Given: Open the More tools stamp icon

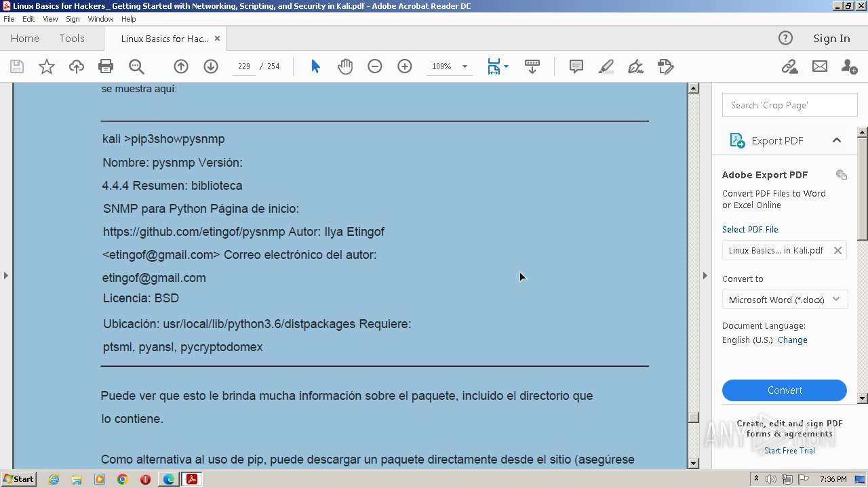Looking at the screenshot, I should tap(665, 66).
